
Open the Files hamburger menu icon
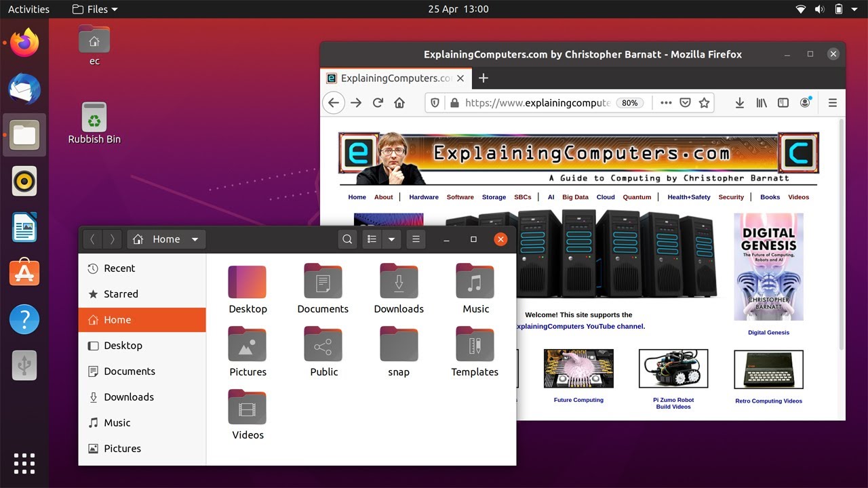tap(416, 239)
